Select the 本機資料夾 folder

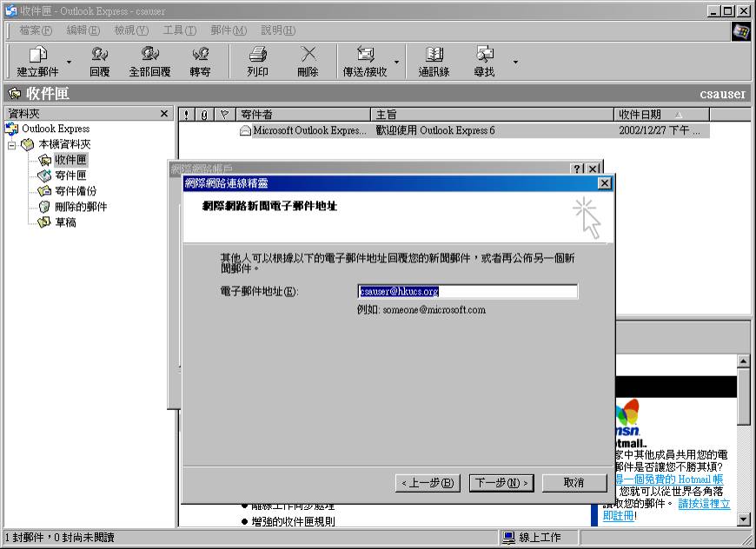tap(64, 144)
